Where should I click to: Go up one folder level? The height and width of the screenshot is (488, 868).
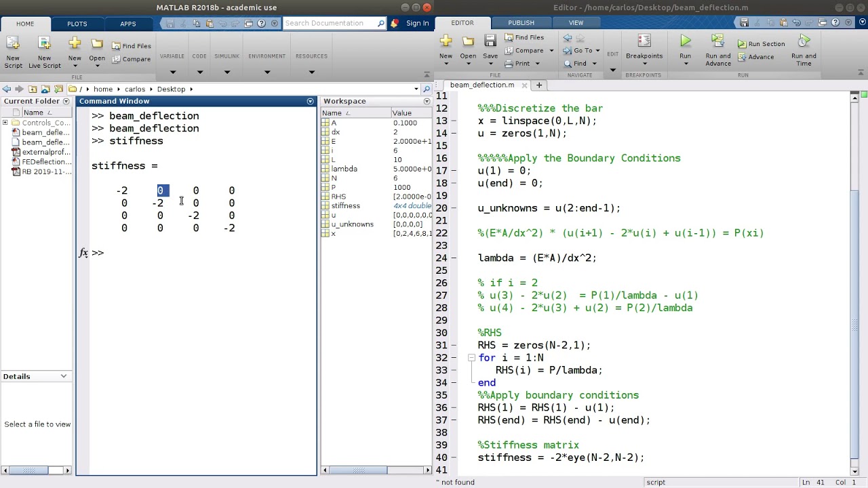pos(33,89)
